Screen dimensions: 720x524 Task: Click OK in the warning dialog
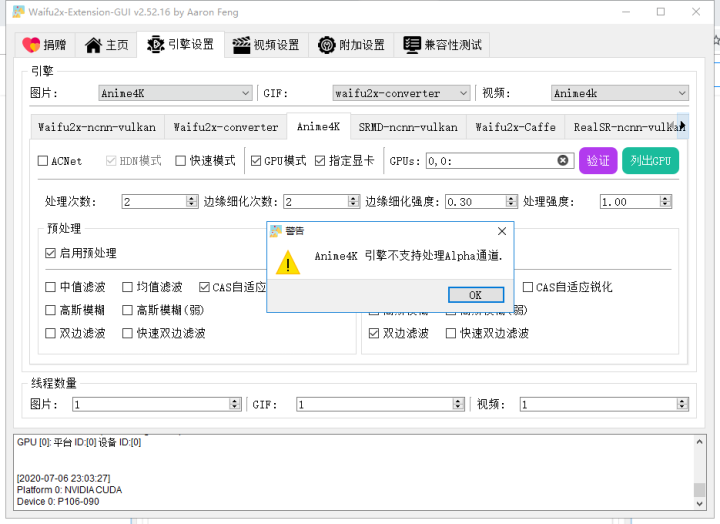[476, 295]
